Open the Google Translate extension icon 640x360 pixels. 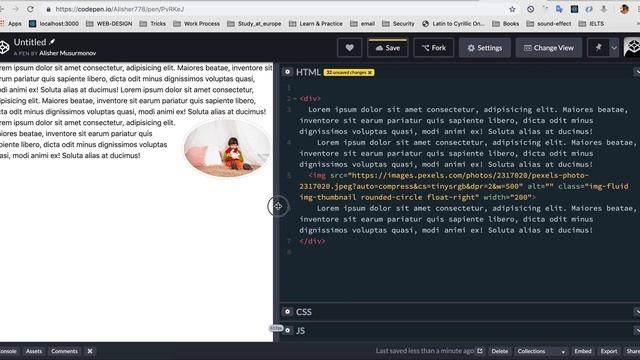click(559, 9)
